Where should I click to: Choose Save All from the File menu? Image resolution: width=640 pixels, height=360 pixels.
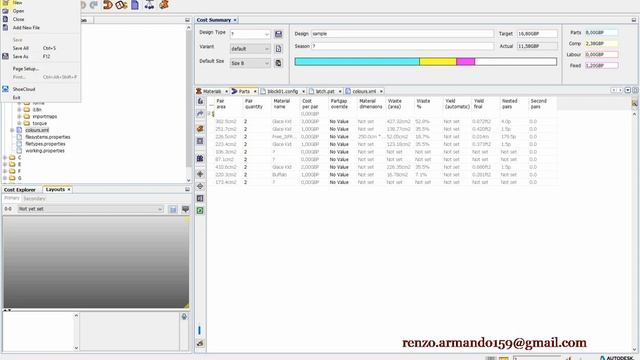click(x=20, y=48)
